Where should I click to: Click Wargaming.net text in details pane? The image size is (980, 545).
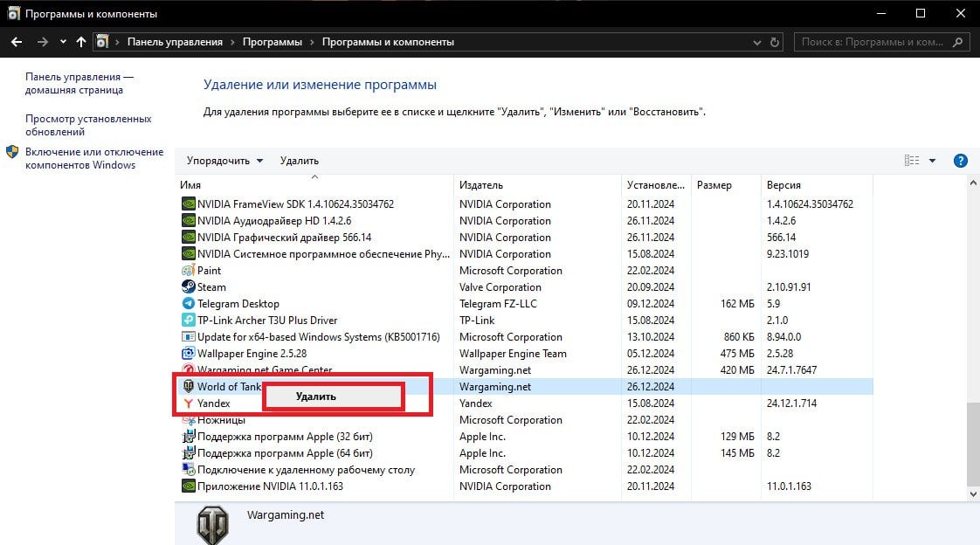[285, 515]
